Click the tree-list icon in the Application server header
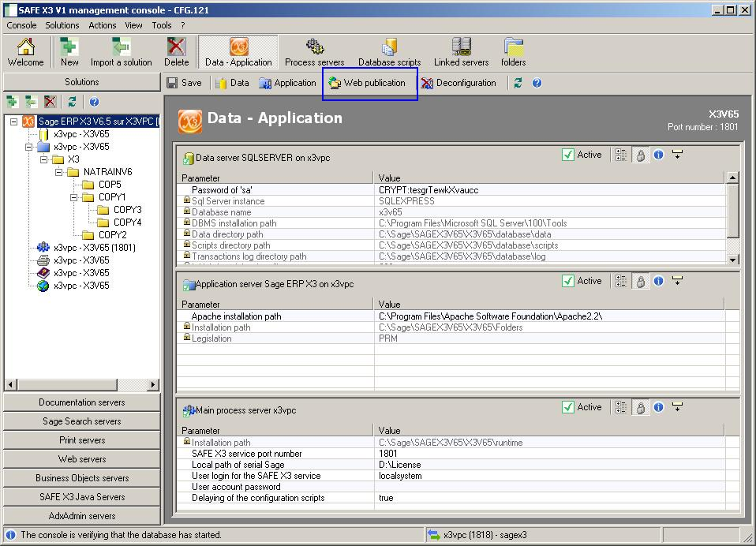This screenshot has width=756, height=546. (621, 281)
